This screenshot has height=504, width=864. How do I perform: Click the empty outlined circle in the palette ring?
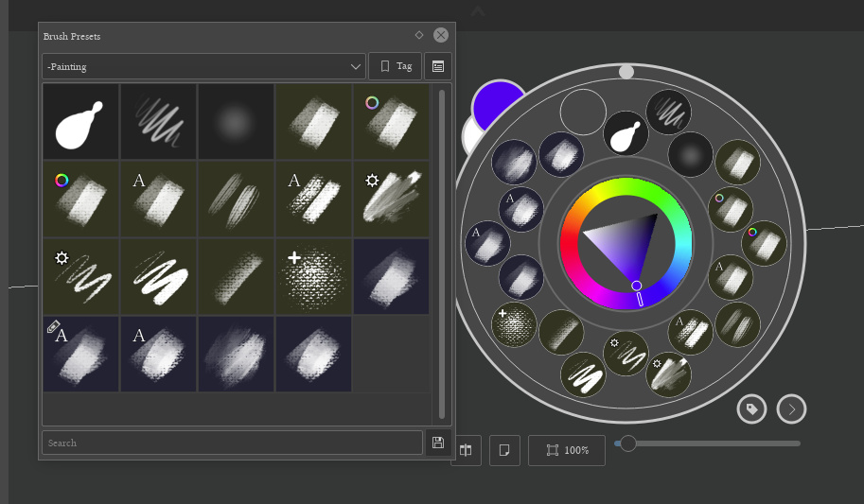pyautogui.click(x=583, y=112)
